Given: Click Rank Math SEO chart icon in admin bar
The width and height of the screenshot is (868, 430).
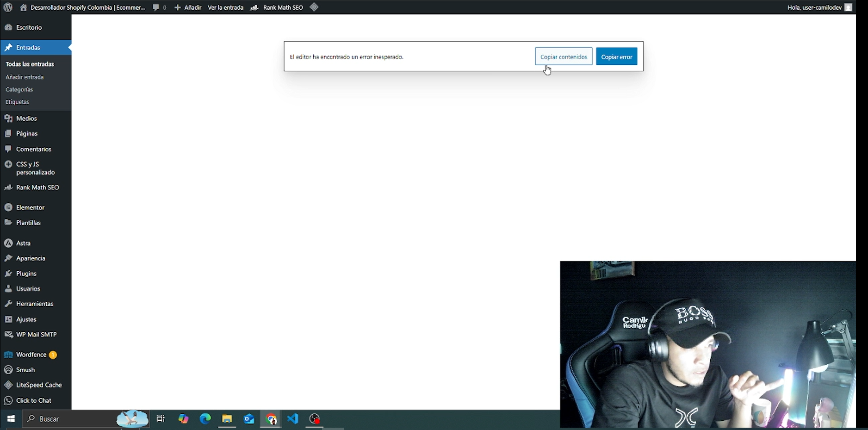Looking at the screenshot, I should pyautogui.click(x=254, y=7).
